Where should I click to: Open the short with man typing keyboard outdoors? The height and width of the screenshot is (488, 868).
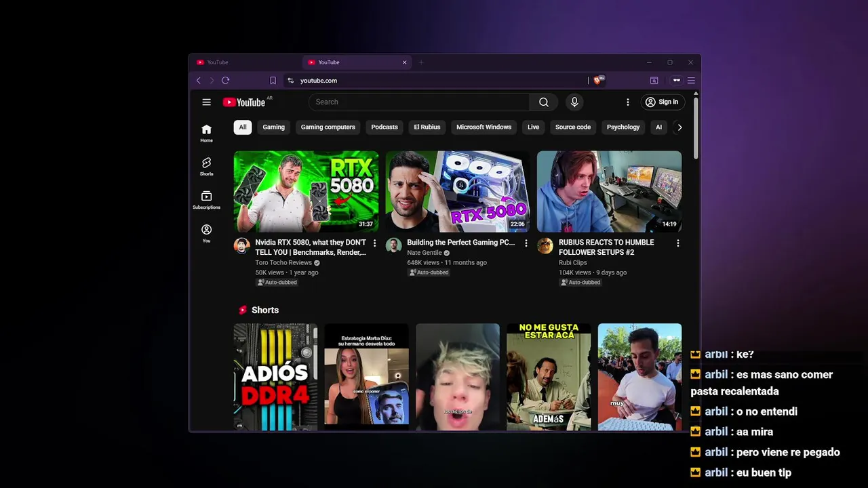click(x=639, y=377)
